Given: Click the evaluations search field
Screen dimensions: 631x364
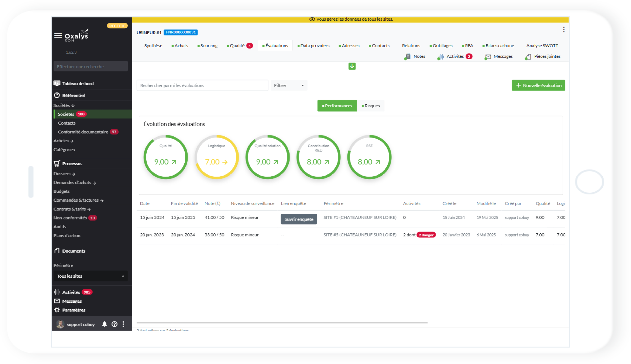Looking at the screenshot, I should pos(202,85).
